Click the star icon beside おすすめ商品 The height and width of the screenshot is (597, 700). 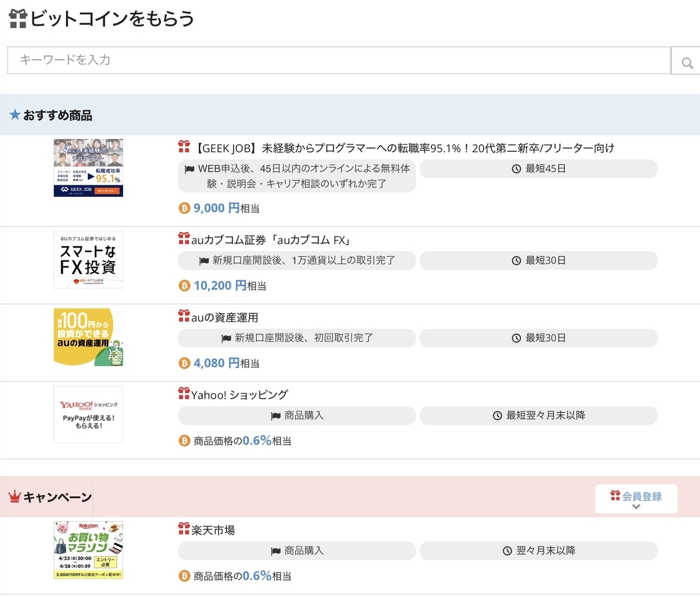(x=15, y=114)
